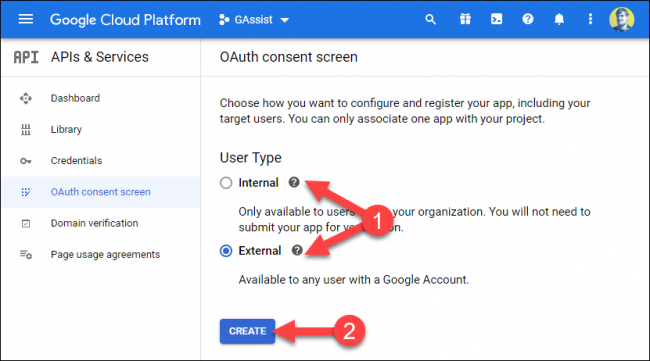Click the API logo icon

point(26,57)
